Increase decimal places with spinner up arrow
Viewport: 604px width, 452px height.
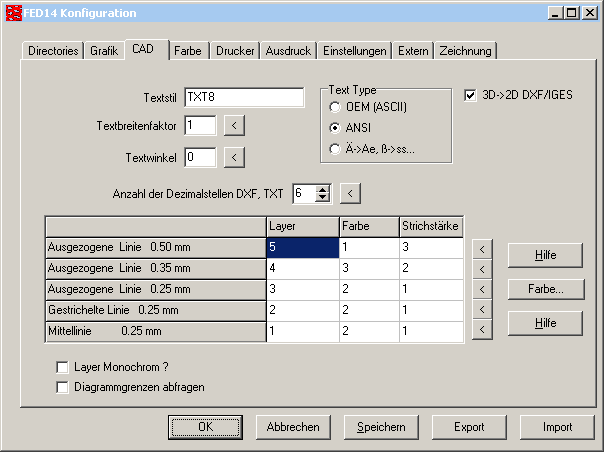[x=322, y=189]
